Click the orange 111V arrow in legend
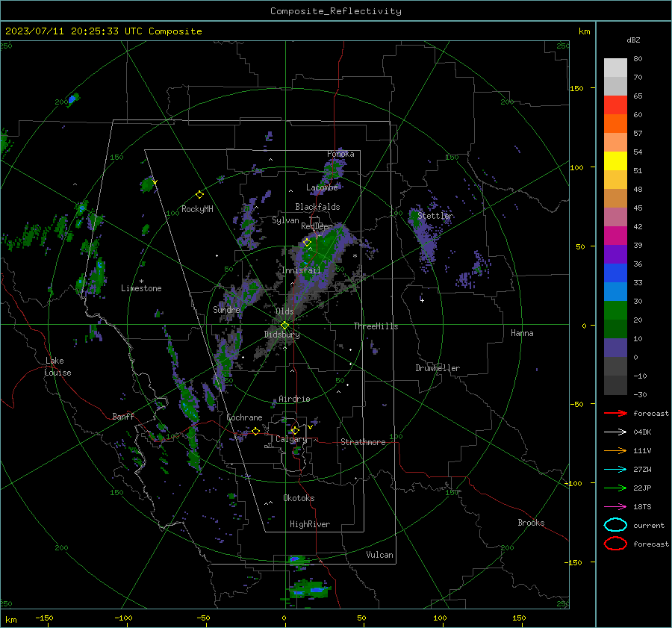The width and height of the screenshot is (672, 628). pyautogui.click(x=615, y=450)
